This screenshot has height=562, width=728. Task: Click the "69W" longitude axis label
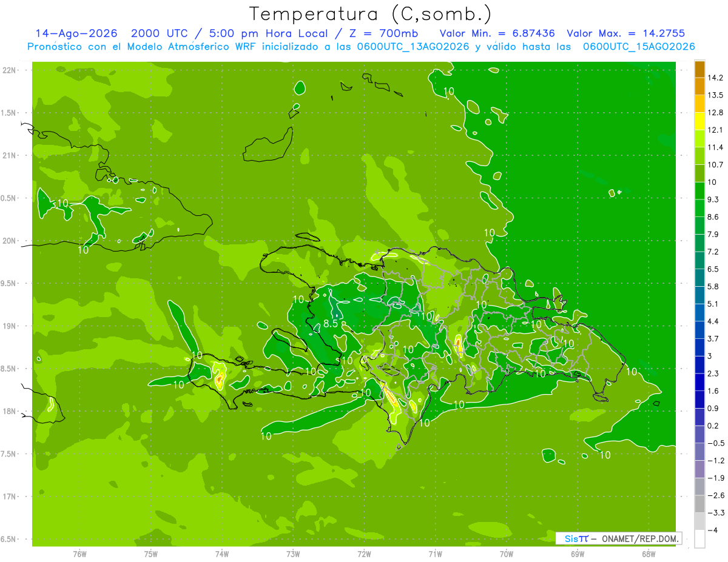pyautogui.click(x=578, y=554)
